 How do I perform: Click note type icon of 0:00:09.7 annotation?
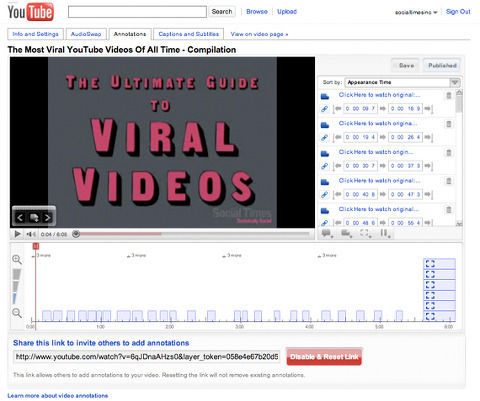click(x=325, y=96)
